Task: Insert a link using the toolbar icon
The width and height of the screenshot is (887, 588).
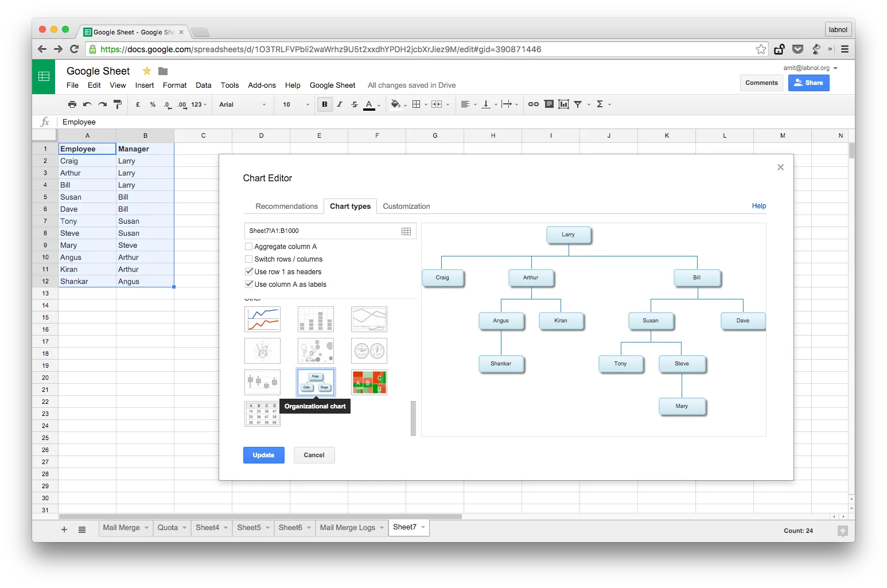Action: tap(533, 104)
